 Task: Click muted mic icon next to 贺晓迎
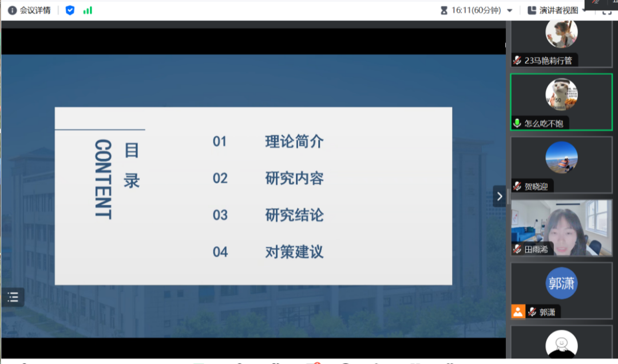(x=517, y=186)
